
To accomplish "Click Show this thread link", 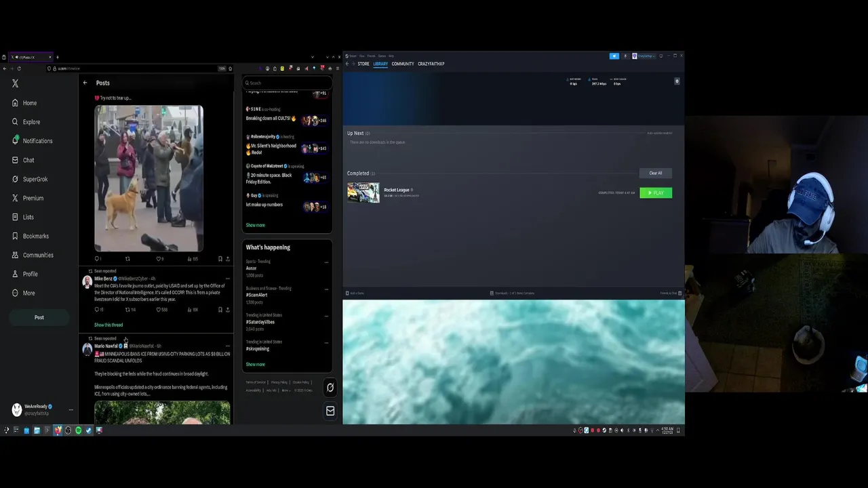I will 108,325.
